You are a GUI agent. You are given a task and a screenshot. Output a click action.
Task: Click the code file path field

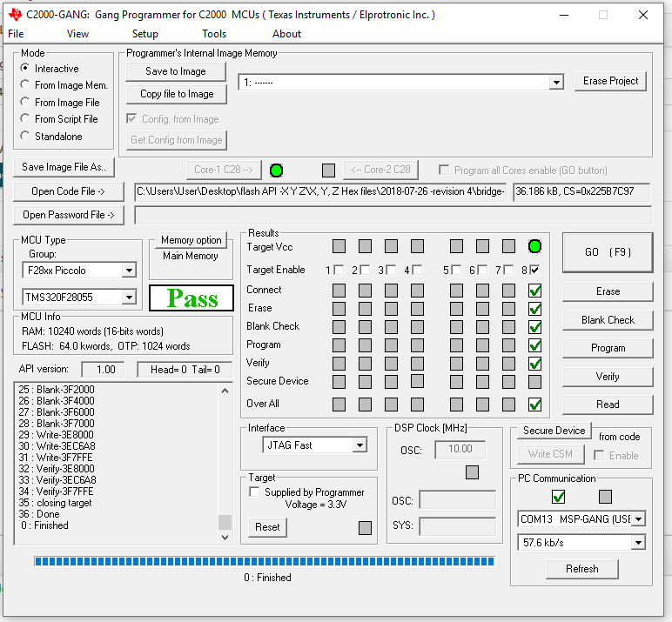point(320,191)
